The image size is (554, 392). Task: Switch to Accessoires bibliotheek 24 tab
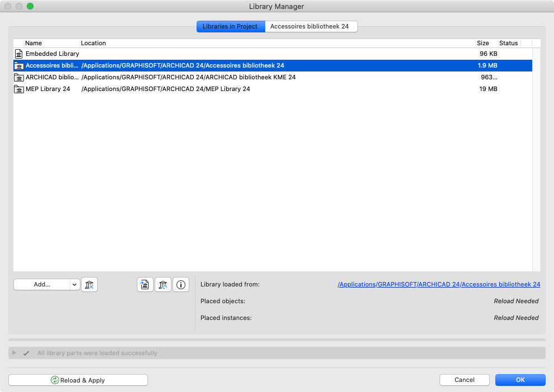point(311,26)
